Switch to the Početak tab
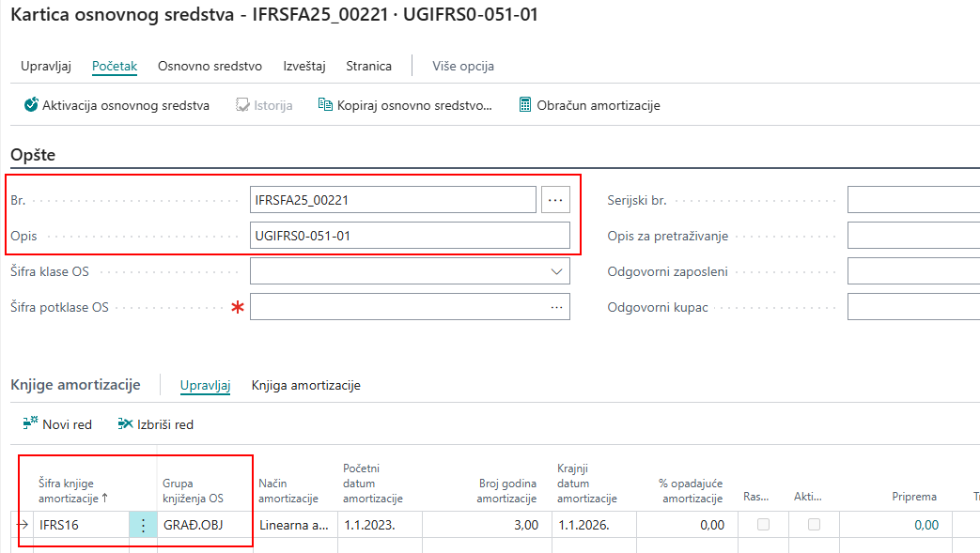The image size is (980, 553). 115,67
